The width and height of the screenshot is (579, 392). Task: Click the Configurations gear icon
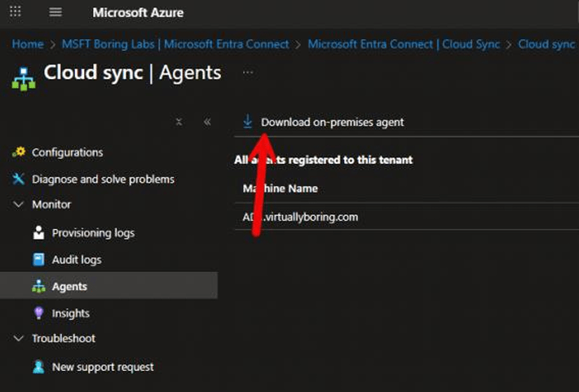click(19, 152)
